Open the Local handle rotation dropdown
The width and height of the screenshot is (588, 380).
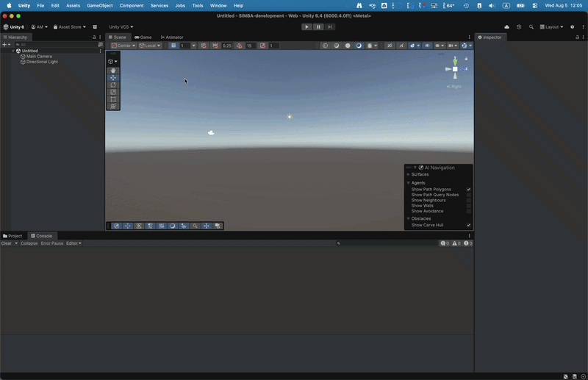(x=150, y=46)
